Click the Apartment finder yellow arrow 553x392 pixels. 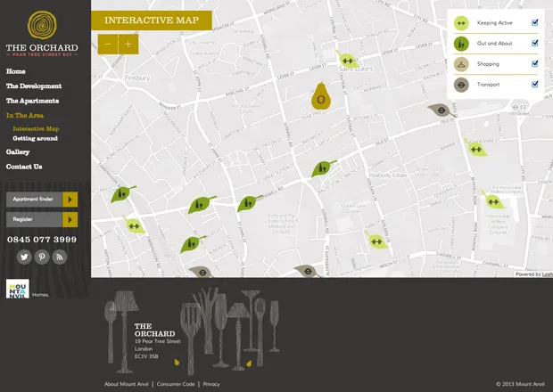tap(70, 200)
